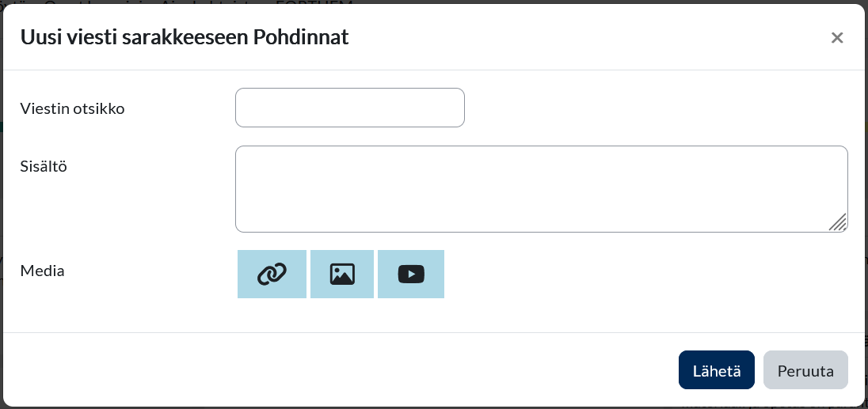Image resolution: width=868 pixels, height=409 pixels.
Task: Grab the Sisältö textarea resize handle
Action: pyautogui.click(x=839, y=223)
